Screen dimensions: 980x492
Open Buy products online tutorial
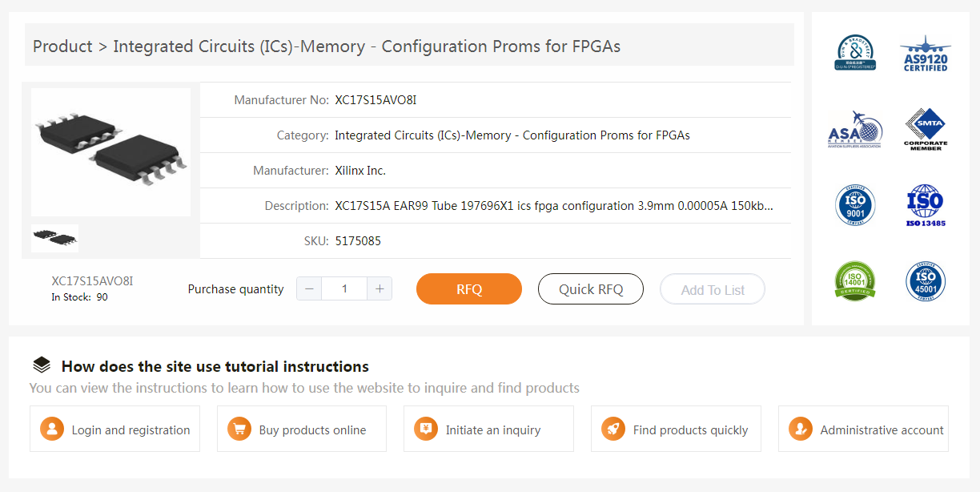[302, 429]
